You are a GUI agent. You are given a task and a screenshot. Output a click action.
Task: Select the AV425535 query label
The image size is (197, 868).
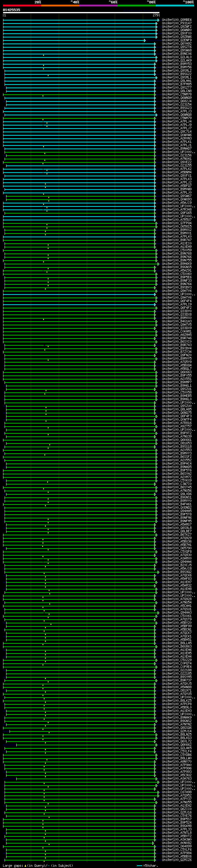pyautogui.click(x=11, y=10)
